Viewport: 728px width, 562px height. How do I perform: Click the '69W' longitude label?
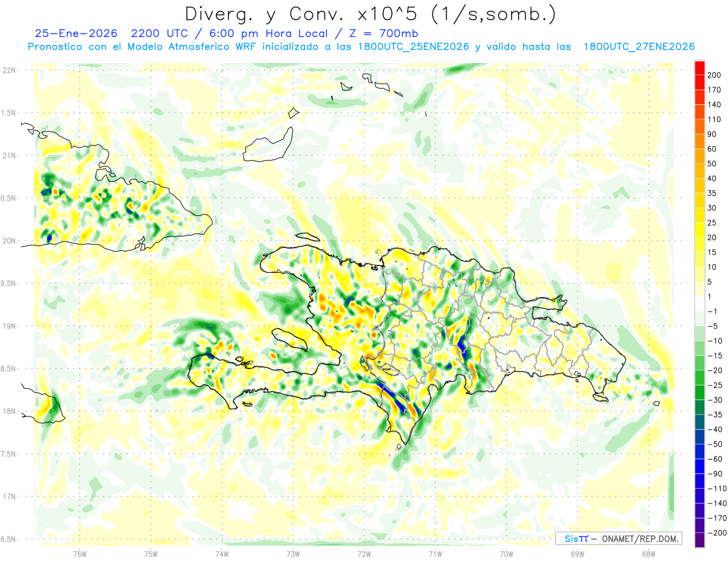[578, 554]
